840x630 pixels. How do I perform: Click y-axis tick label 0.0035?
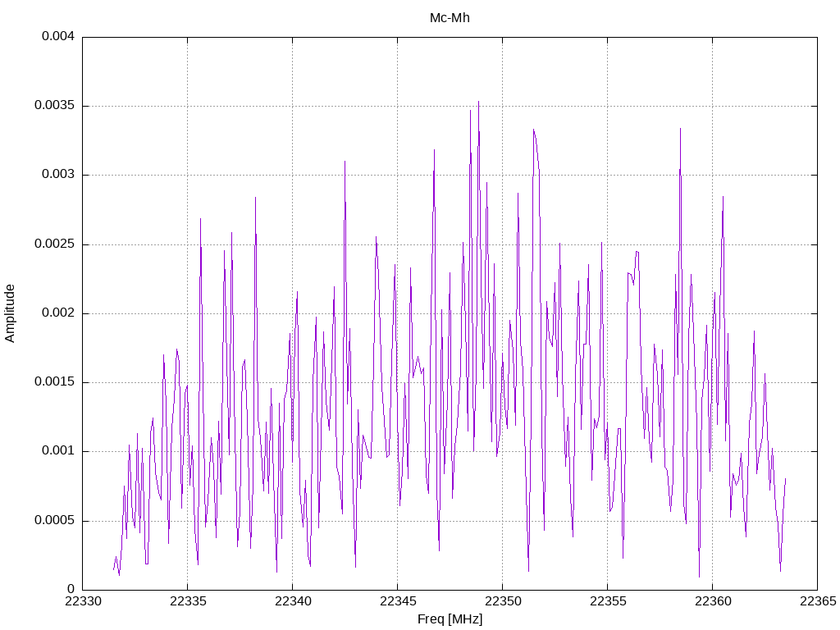coord(54,106)
